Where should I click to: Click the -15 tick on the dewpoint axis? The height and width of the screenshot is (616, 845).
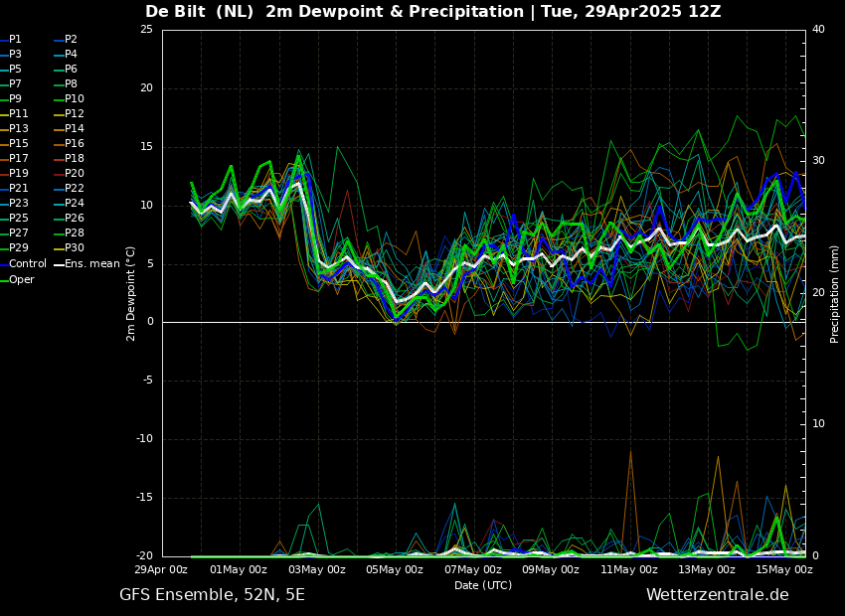(145, 498)
